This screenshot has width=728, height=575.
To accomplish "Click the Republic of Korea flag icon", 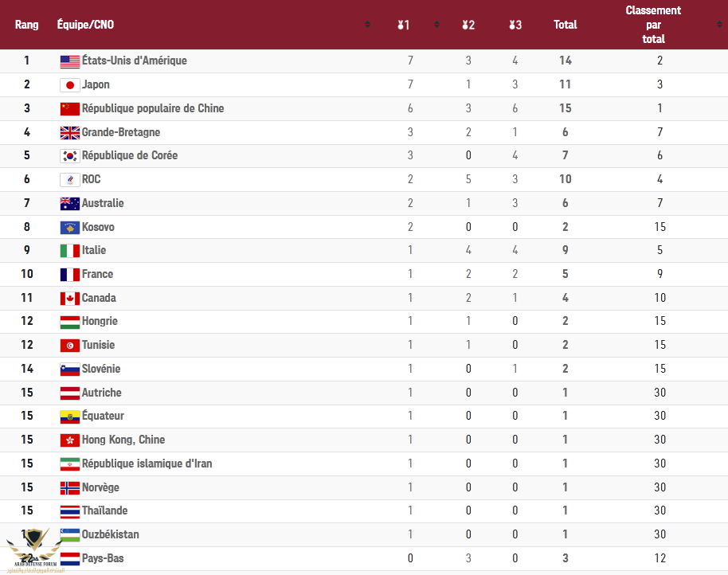I will coord(69,156).
